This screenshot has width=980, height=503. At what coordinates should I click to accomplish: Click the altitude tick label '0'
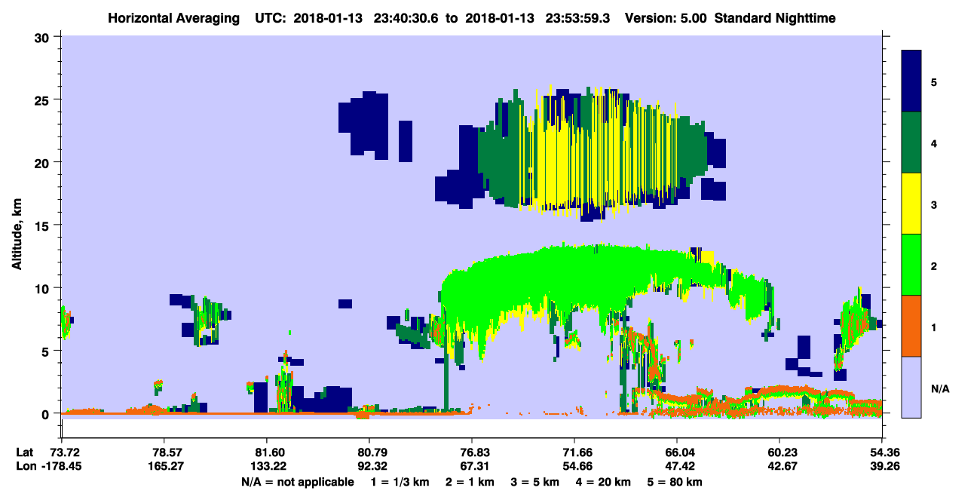pyautogui.click(x=47, y=413)
